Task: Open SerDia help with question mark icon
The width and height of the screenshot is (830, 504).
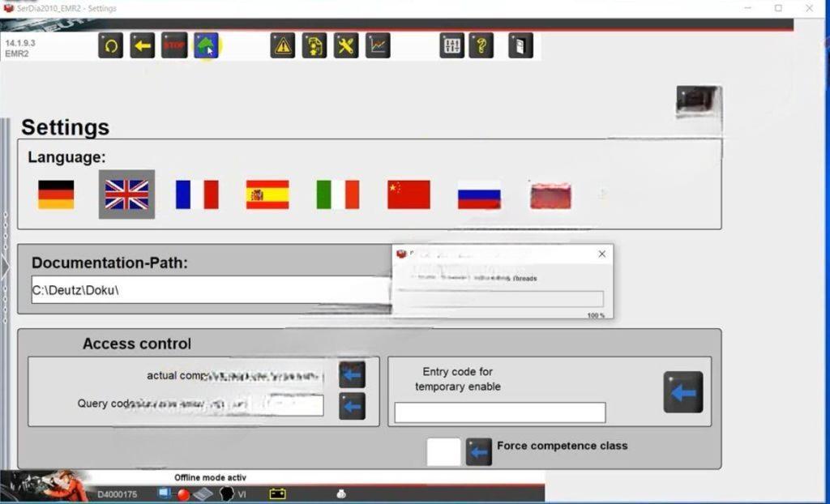Action: (x=481, y=45)
